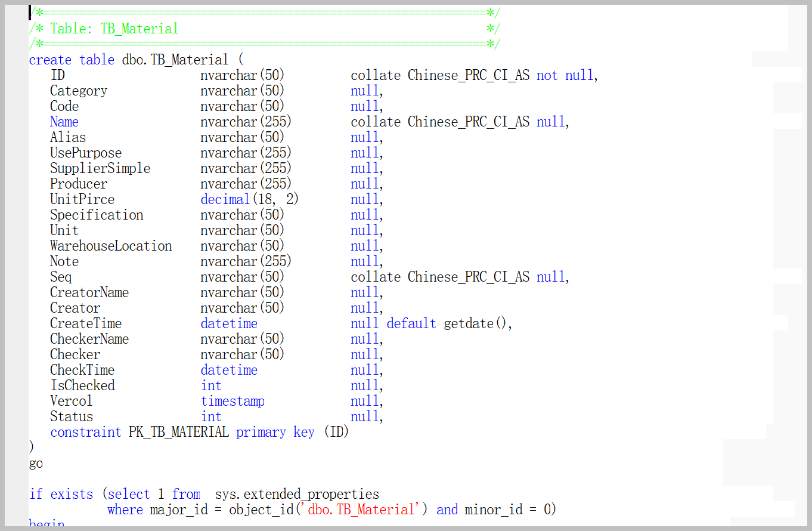Click the 'CheckTime' column name
812x531 pixels.
tap(82, 370)
